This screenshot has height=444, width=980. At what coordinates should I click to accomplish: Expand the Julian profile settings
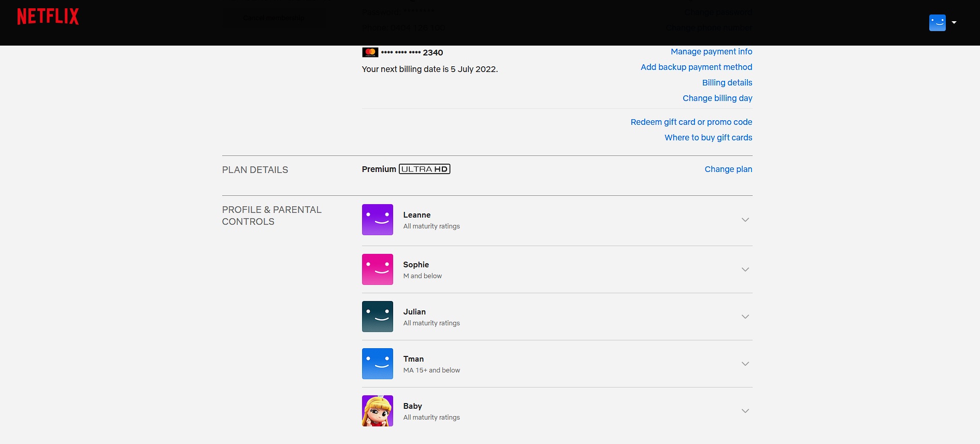745,317
